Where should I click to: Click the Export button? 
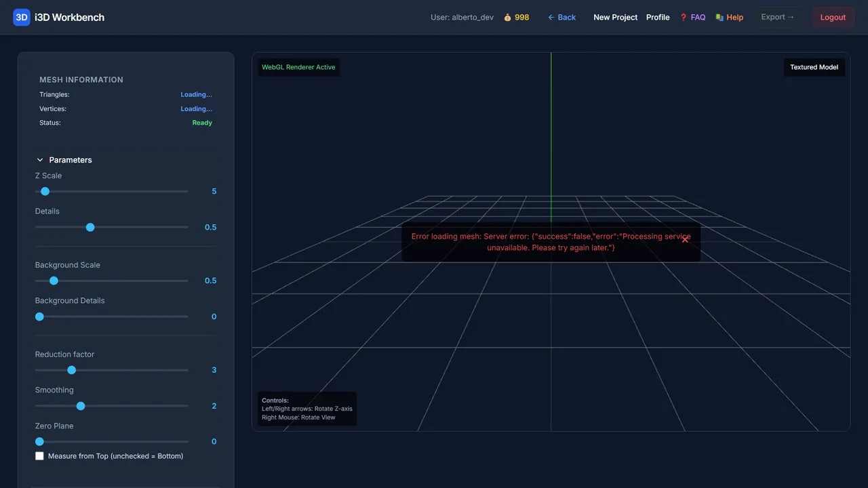(x=777, y=18)
